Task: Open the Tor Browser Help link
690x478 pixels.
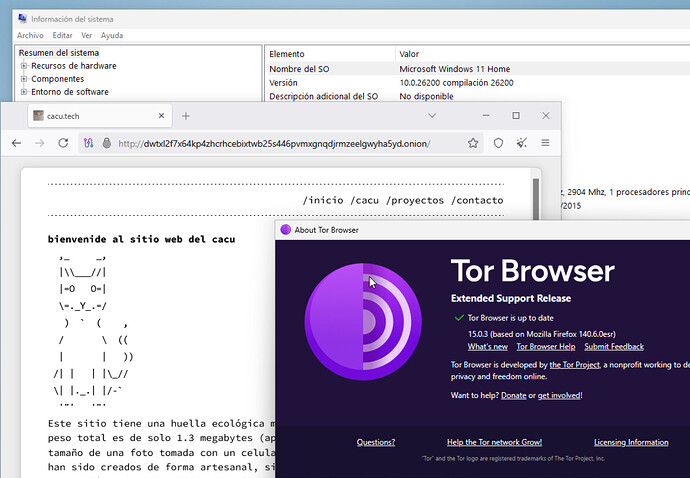Action: pyautogui.click(x=546, y=347)
